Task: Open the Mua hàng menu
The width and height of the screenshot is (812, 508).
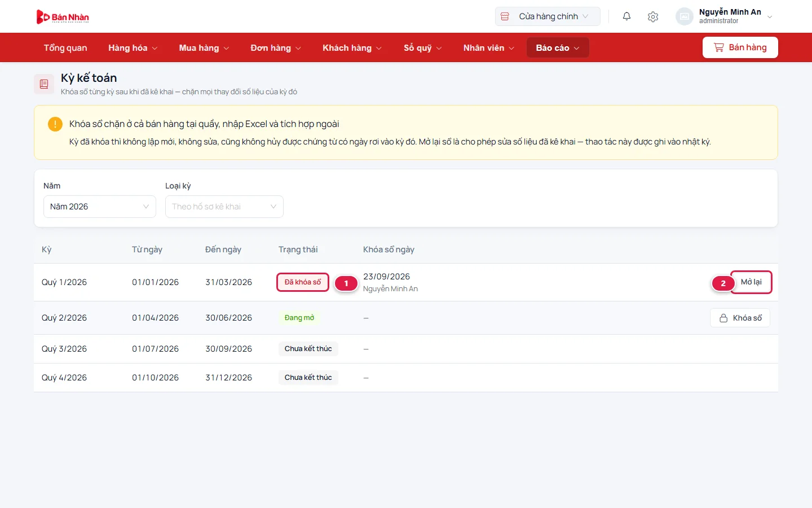Action: click(x=204, y=48)
